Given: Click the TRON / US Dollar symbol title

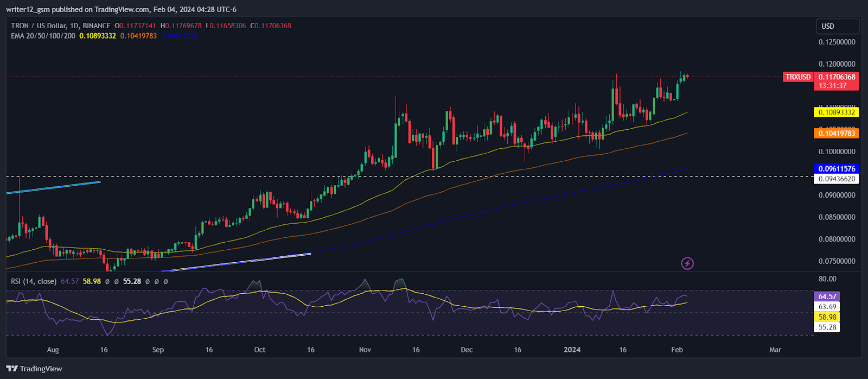Looking at the screenshot, I should click(60, 26).
